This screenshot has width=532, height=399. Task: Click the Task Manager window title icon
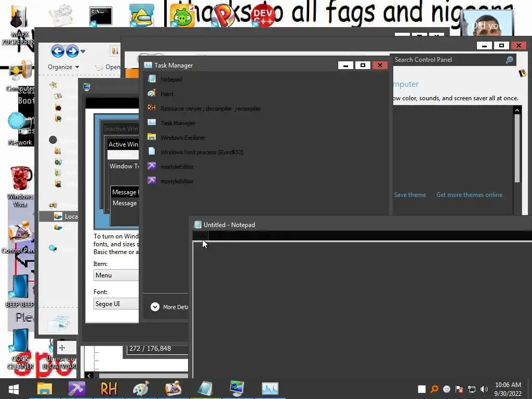[x=148, y=65]
